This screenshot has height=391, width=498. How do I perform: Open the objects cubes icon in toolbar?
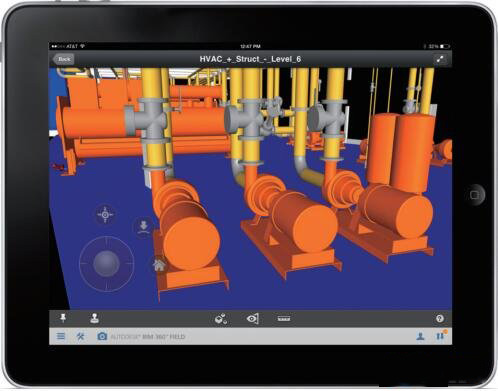point(221,319)
